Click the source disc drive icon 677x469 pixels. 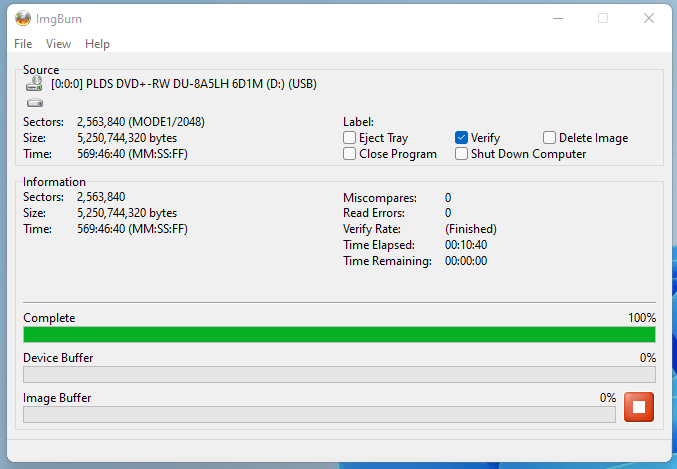34,83
